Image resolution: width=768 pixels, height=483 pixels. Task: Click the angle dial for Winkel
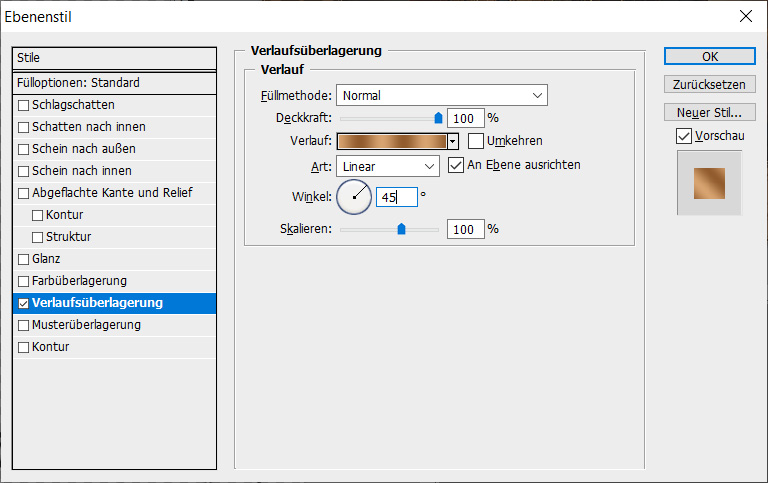(x=354, y=196)
